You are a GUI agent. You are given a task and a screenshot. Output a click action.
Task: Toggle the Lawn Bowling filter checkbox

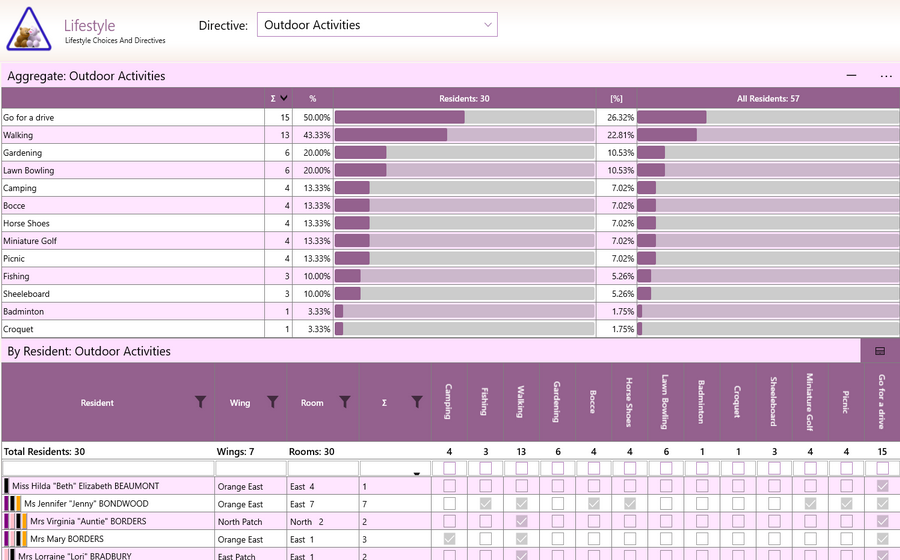click(666, 468)
